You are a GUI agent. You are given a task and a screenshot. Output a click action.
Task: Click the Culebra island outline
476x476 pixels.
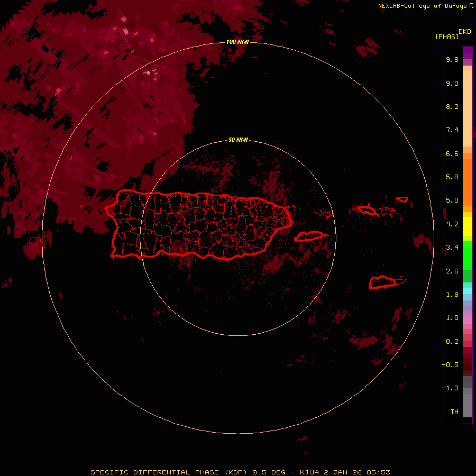pos(367,210)
